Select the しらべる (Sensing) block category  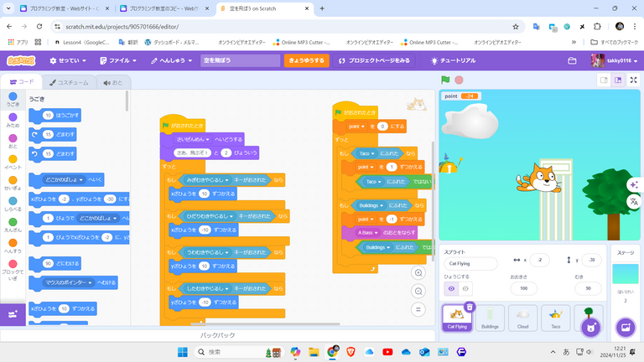13,204
